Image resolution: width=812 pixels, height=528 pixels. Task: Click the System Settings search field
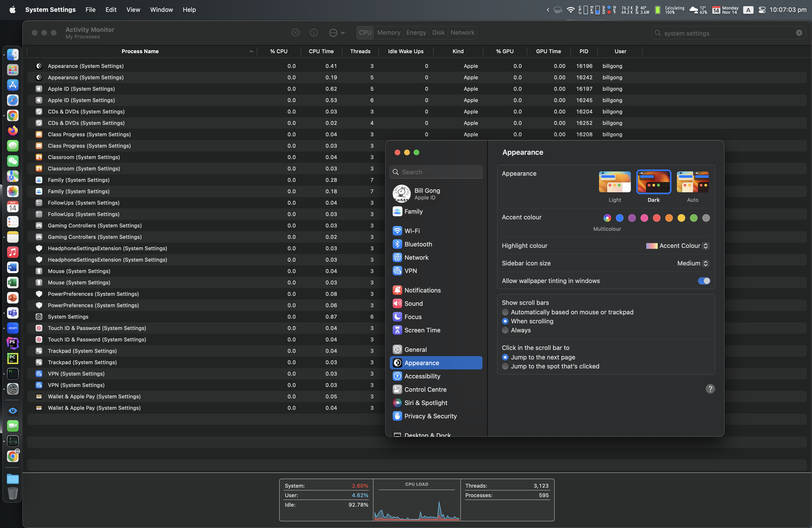click(x=436, y=172)
